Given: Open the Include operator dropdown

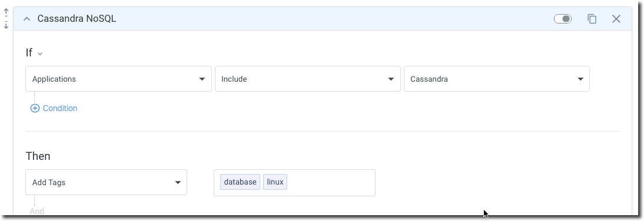Looking at the screenshot, I should (x=308, y=79).
